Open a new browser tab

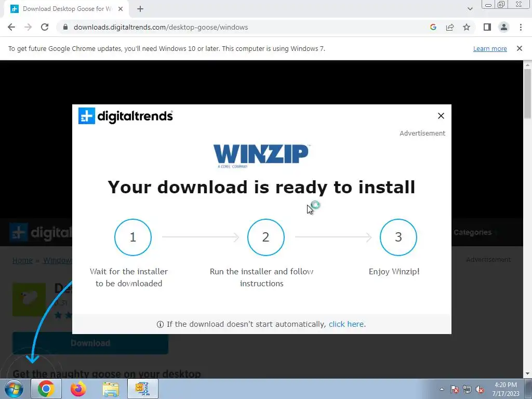tap(140, 9)
